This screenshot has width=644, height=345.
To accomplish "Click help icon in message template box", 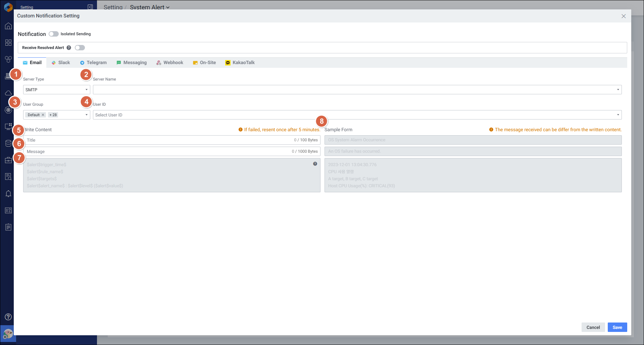I will [315, 164].
